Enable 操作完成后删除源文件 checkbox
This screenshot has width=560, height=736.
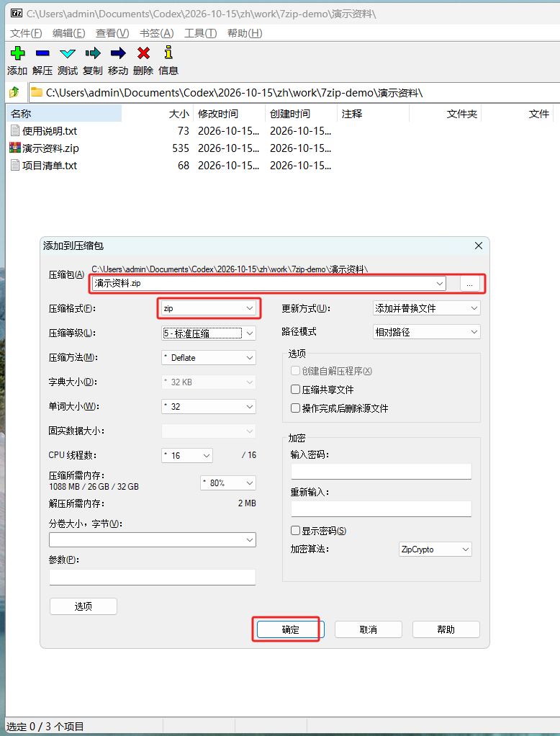[296, 408]
